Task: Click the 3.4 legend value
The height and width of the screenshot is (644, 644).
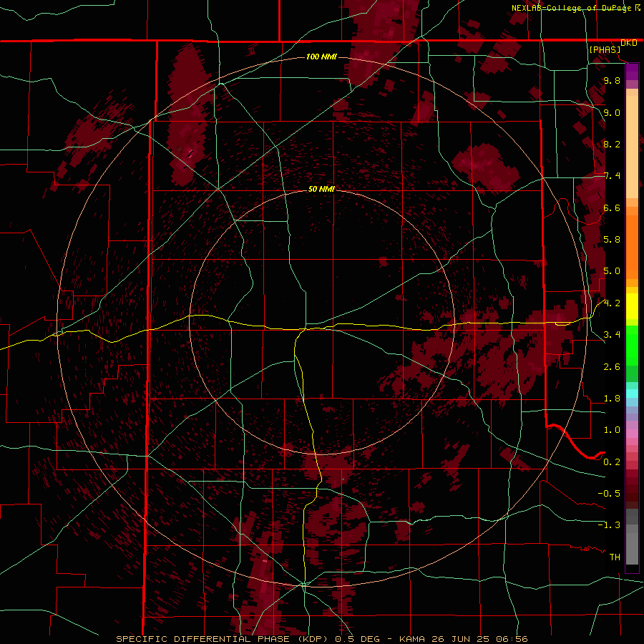Action: coord(612,335)
